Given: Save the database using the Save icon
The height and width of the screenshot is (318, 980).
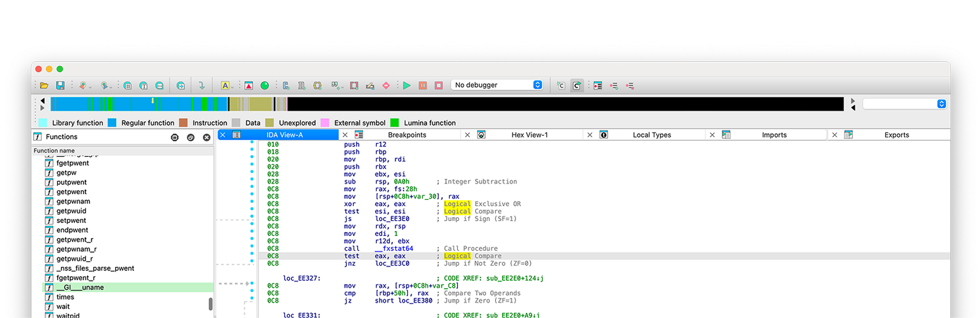Looking at the screenshot, I should tap(60, 85).
